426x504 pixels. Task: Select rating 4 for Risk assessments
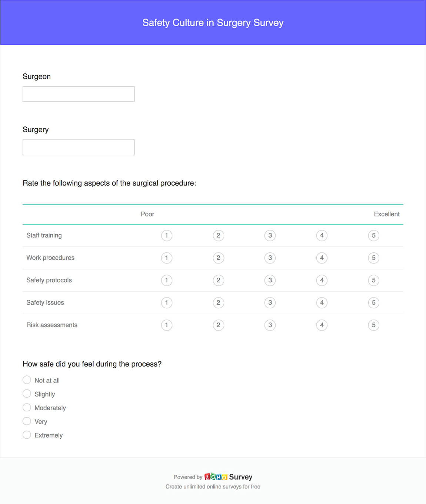tap(322, 325)
